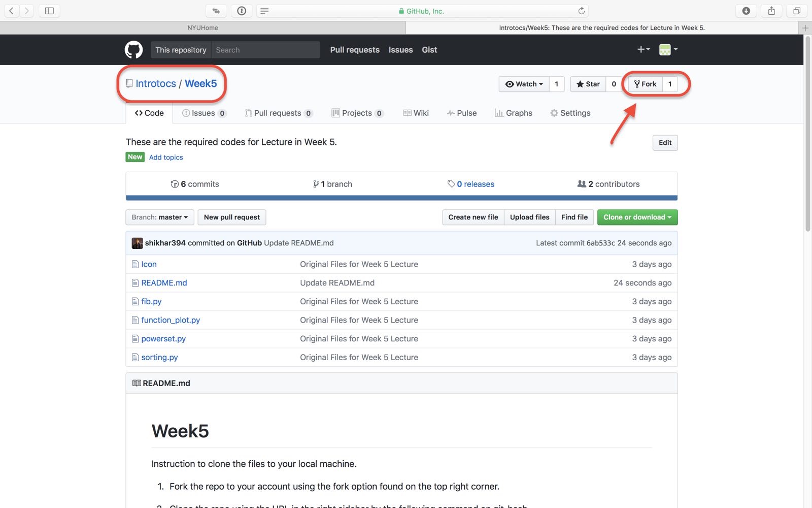
Task: Click Pull requests in top navigation
Action: (355, 50)
